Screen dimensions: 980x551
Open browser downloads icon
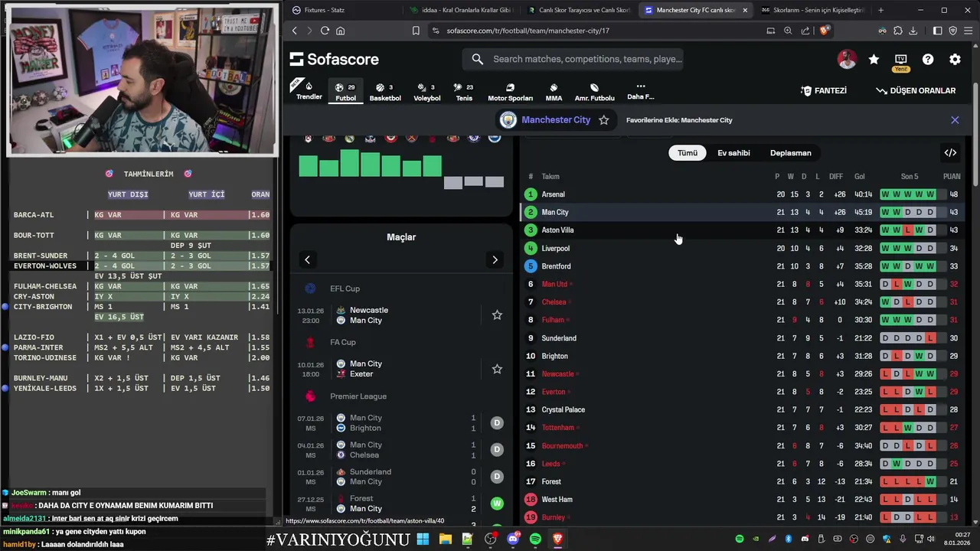tap(914, 31)
